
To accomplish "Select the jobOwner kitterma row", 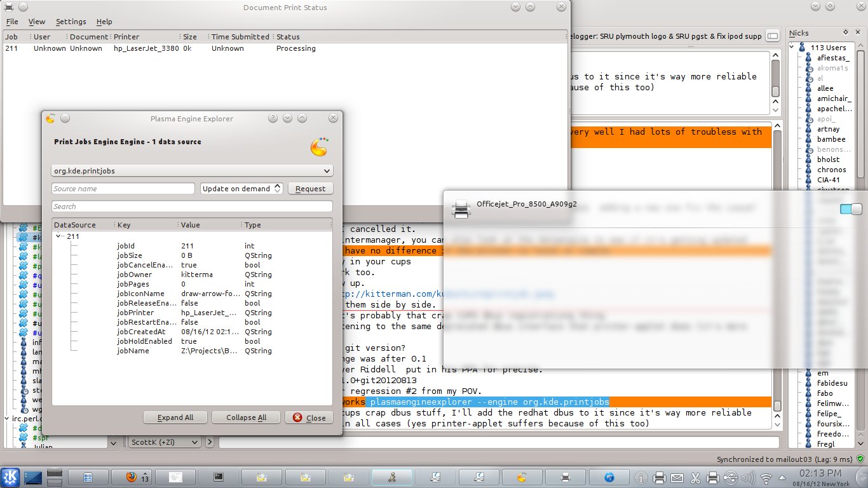I will click(x=192, y=274).
